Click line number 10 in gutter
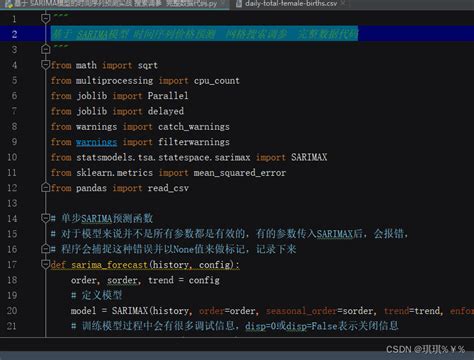 (x=12, y=157)
